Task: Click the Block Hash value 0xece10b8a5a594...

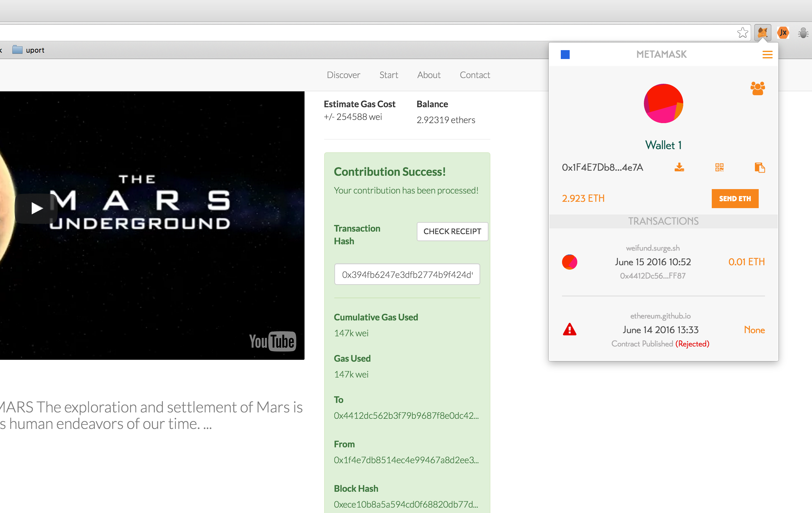Action: click(x=406, y=504)
